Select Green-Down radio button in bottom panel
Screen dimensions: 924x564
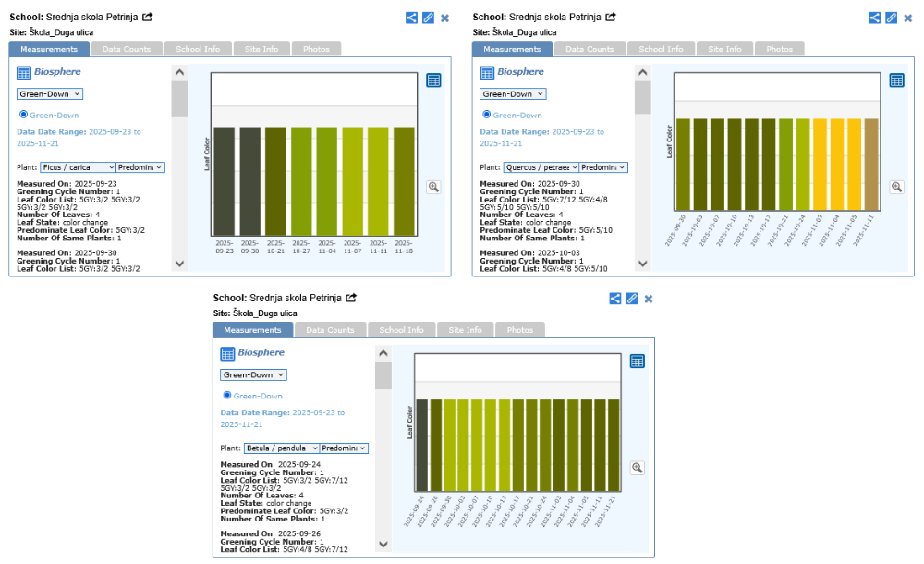(x=227, y=396)
